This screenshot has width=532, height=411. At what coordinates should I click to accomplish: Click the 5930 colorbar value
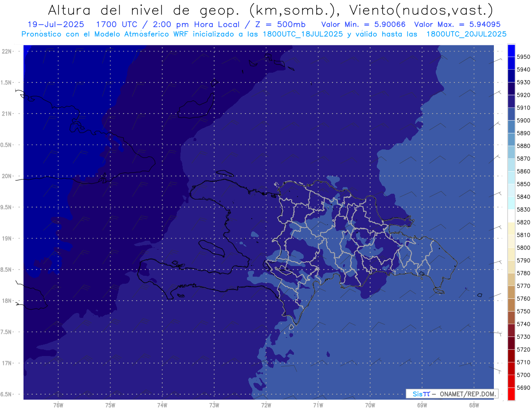coord(524,82)
